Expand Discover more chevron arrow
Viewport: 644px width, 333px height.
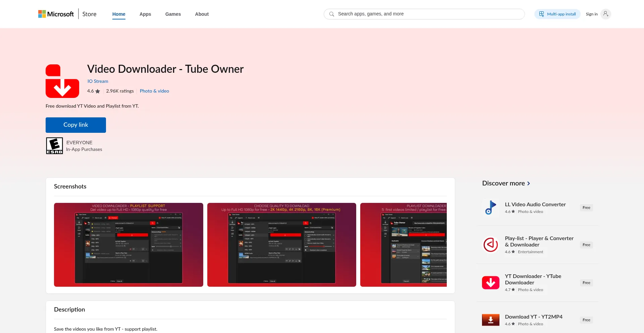[x=529, y=183]
